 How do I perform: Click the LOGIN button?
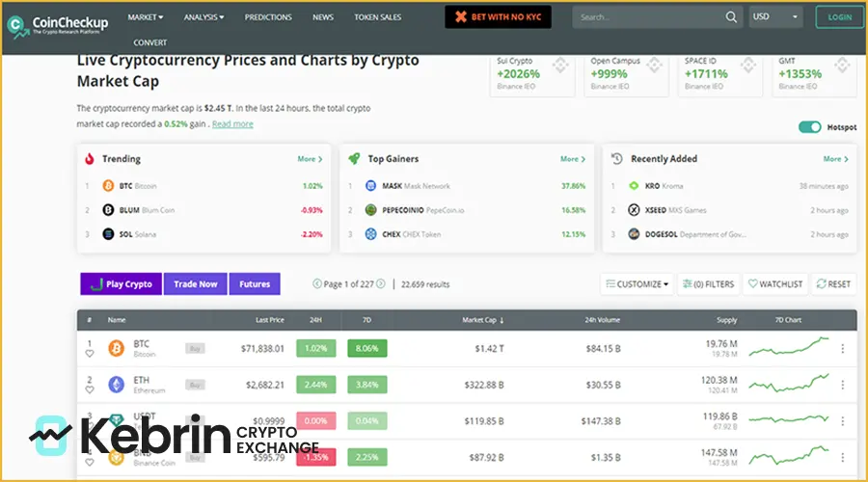[x=839, y=17]
